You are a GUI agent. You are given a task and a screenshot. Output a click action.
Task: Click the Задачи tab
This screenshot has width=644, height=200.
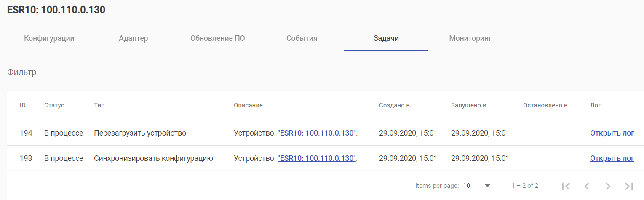pos(386,39)
